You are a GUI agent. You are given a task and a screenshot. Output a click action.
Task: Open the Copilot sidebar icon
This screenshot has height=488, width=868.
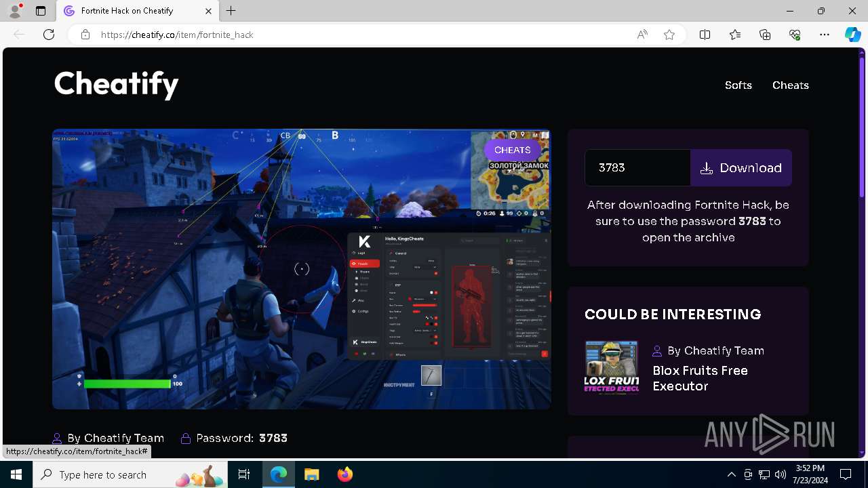tap(852, 35)
